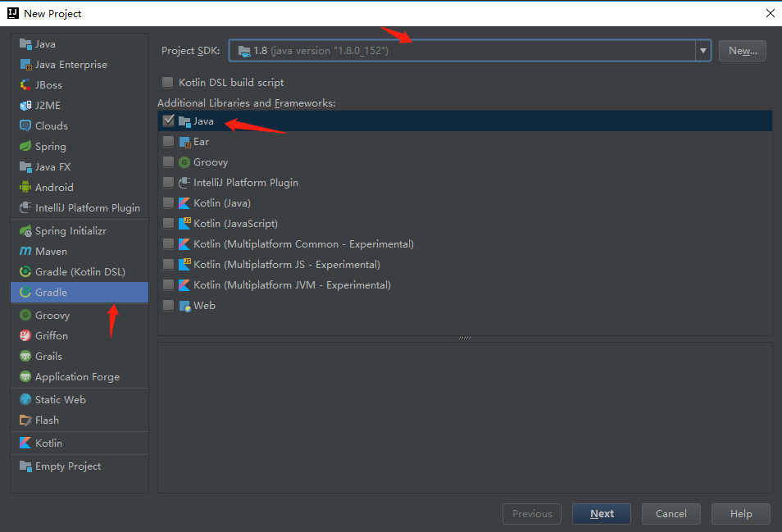Click the splitter grip below frameworks list
The width and height of the screenshot is (782, 532).
(465, 338)
